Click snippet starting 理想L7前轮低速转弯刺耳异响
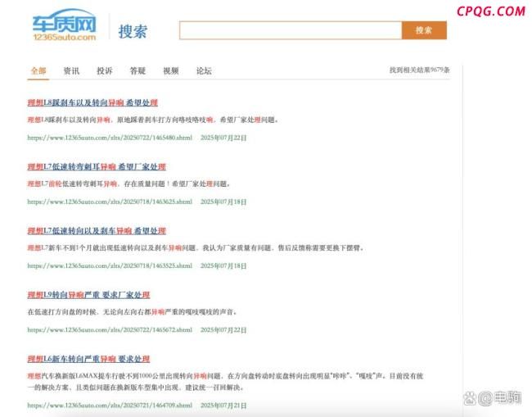Viewport: 532px width, 417px height. pos(129,184)
